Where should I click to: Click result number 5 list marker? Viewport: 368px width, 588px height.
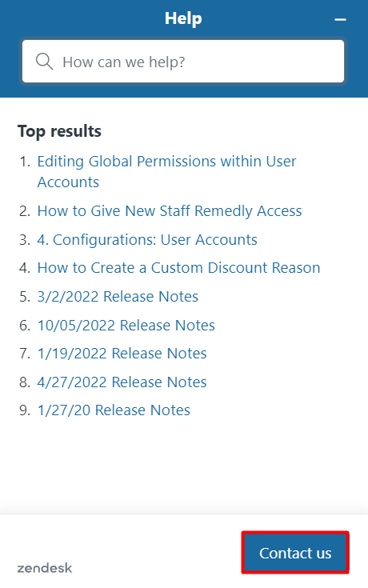coord(25,296)
